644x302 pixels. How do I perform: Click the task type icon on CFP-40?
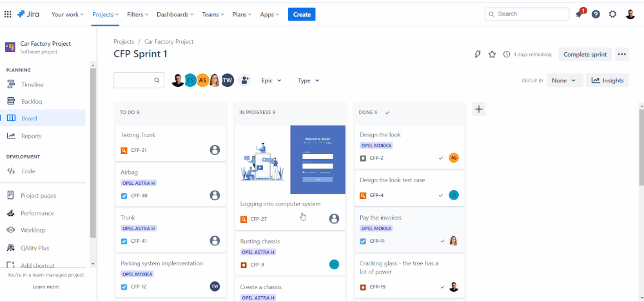point(124,196)
